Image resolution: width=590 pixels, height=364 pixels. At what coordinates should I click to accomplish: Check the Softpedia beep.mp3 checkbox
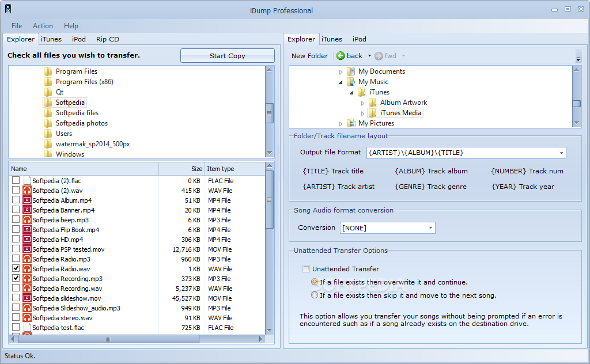pos(16,219)
